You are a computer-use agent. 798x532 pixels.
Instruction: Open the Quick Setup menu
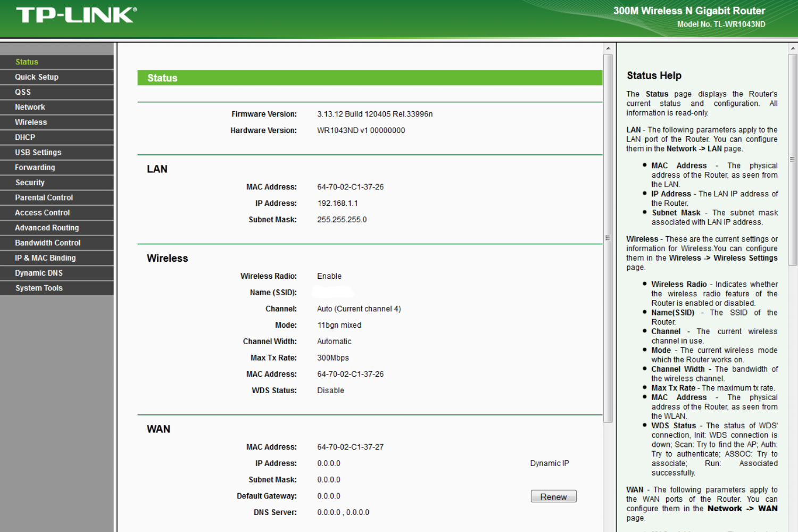point(37,77)
